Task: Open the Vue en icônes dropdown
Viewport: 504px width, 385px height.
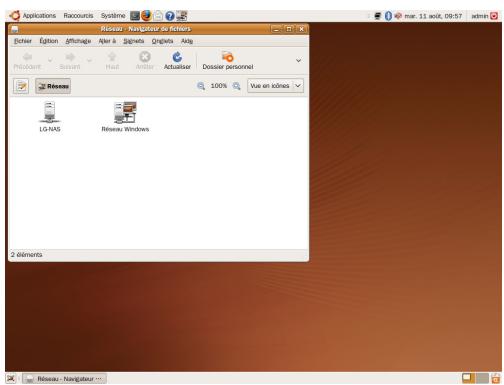Action: 275,86
